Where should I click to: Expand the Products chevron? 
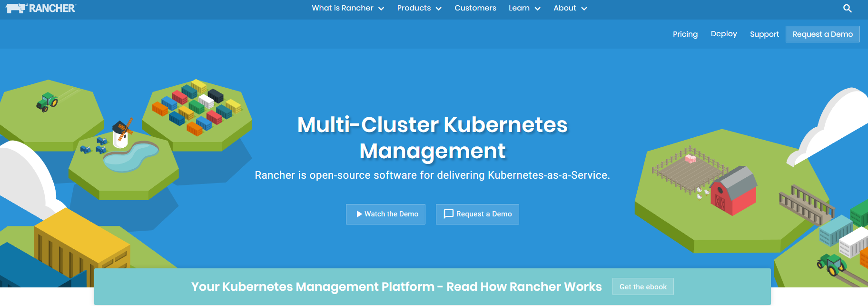coord(439,9)
